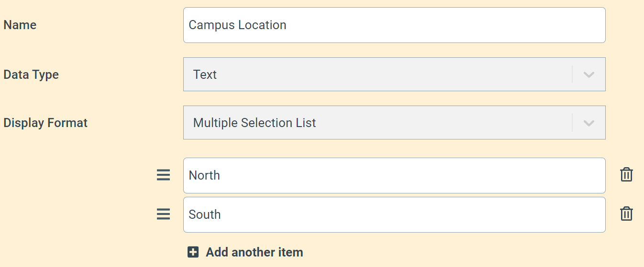The width and height of the screenshot is (644, 267).
Task: Expand Data Type chevron arrow
Action: click(589, 75)
